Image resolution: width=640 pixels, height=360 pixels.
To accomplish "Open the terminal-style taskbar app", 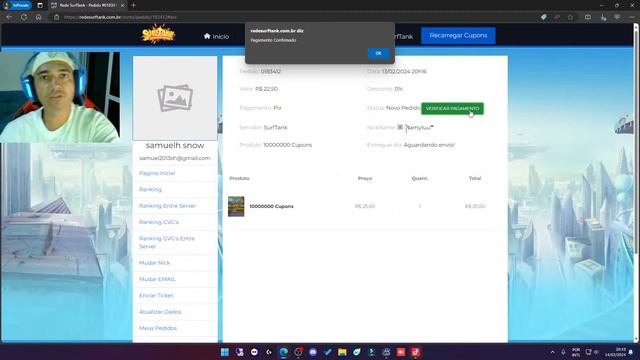I will 371,352.
